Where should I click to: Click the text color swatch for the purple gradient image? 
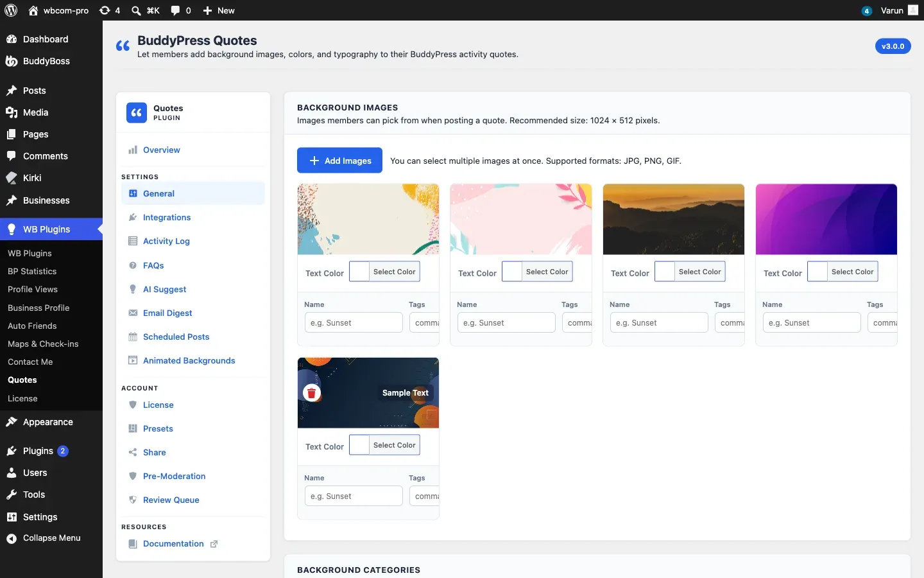point(817,272)
